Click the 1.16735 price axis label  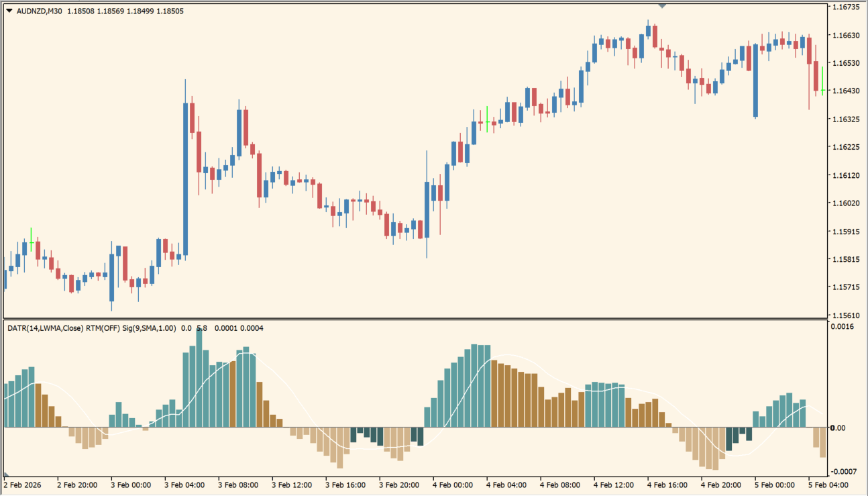pyautogui.click(x=845, y=7)
